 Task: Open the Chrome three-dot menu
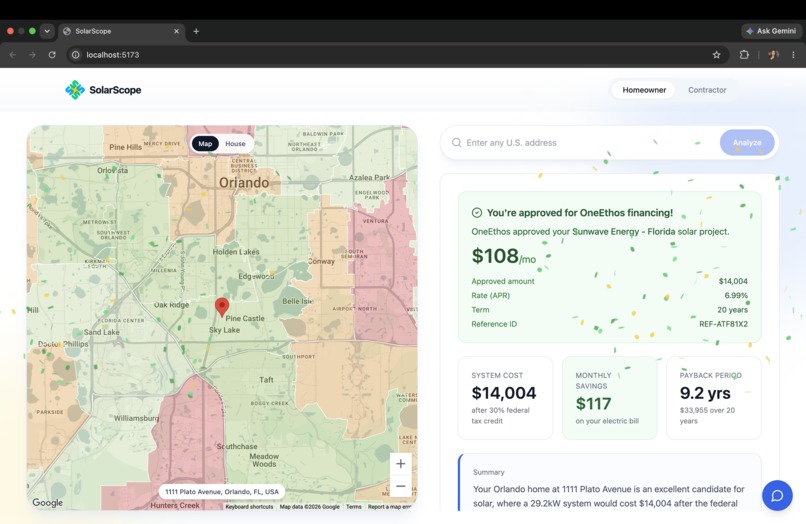[x=793, y=55]
